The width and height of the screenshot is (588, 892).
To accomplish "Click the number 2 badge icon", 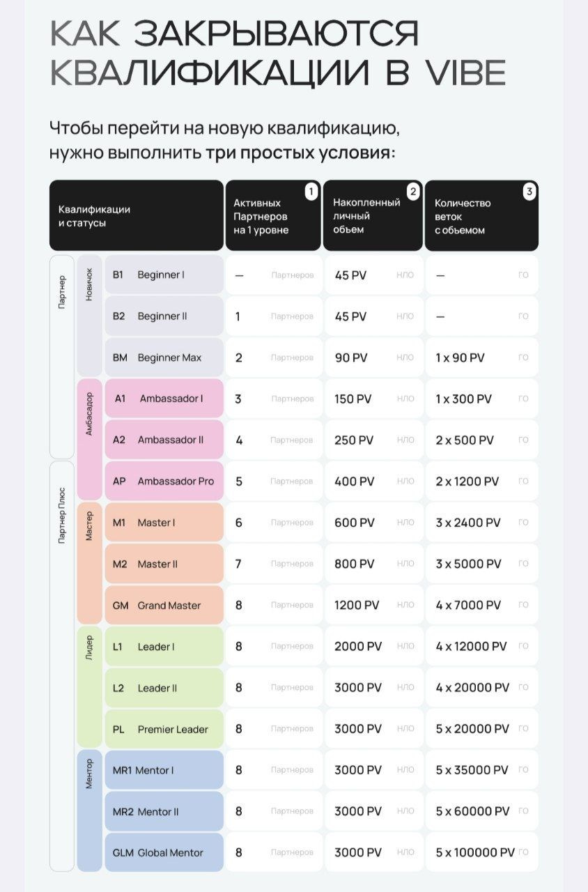I will pyautogui.click(x=413, y=192).
